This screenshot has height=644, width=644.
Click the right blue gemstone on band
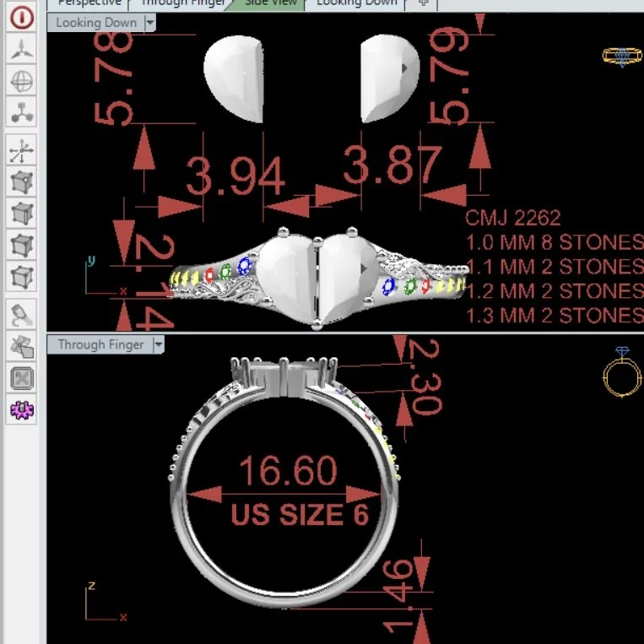click(x=388, y=287)
